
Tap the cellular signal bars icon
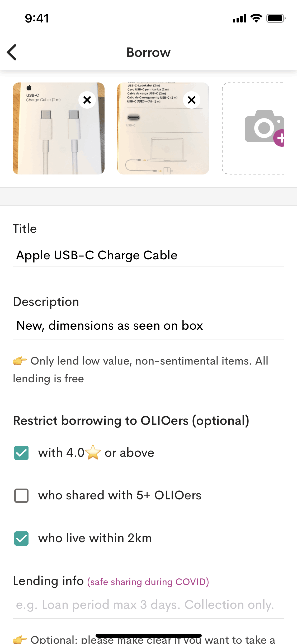239,19
